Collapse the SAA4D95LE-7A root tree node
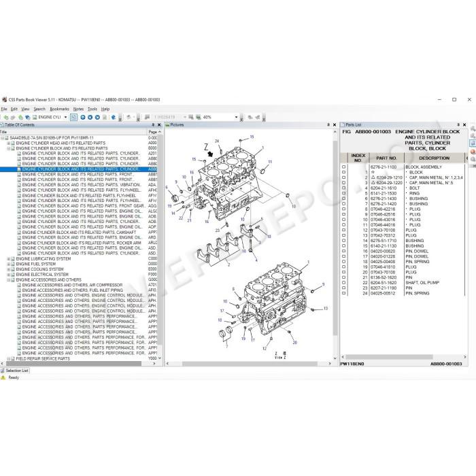Screen dimensions: 476x476 coord(3,138)
